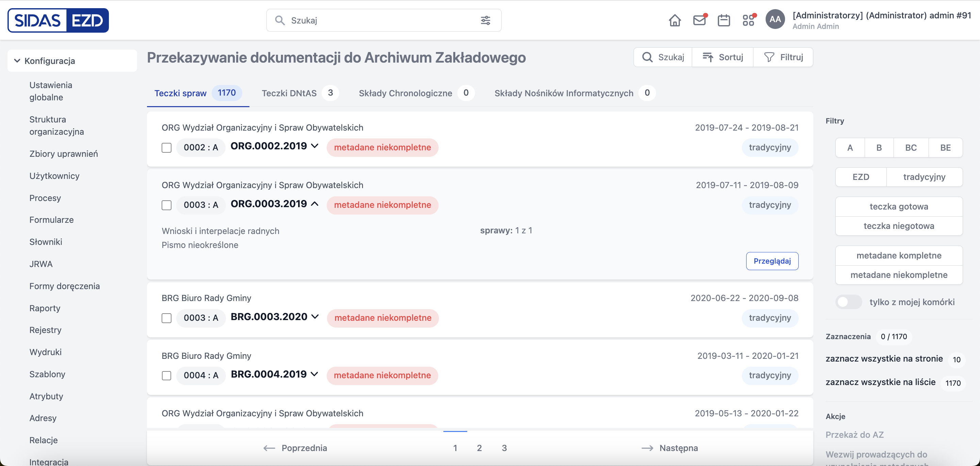Viewport: 980px width, 466px height.
Task: Click the previous page arrow icon
Action: 269,448
